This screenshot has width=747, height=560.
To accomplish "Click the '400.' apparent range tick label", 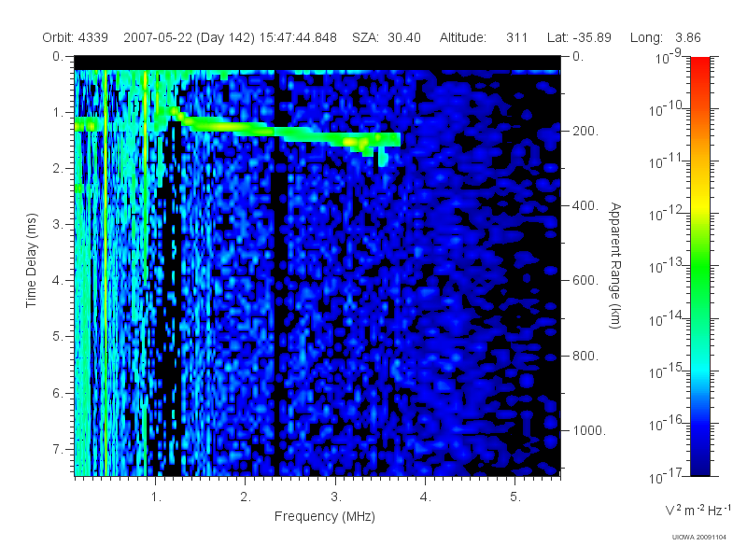I will click(585, 205).
